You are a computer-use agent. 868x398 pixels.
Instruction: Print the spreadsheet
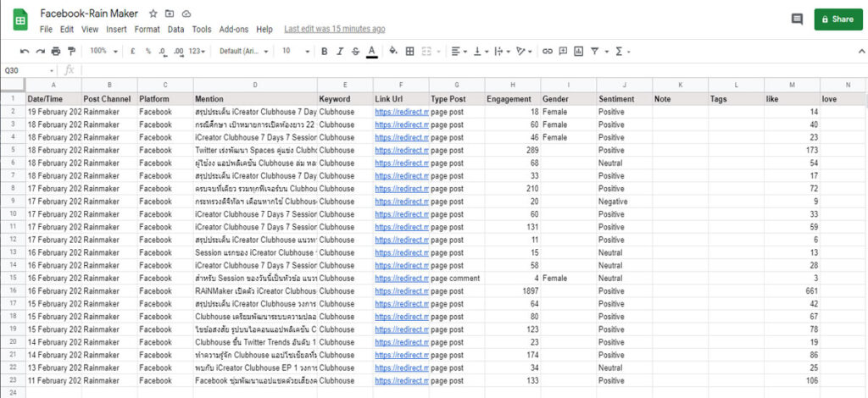55,52
